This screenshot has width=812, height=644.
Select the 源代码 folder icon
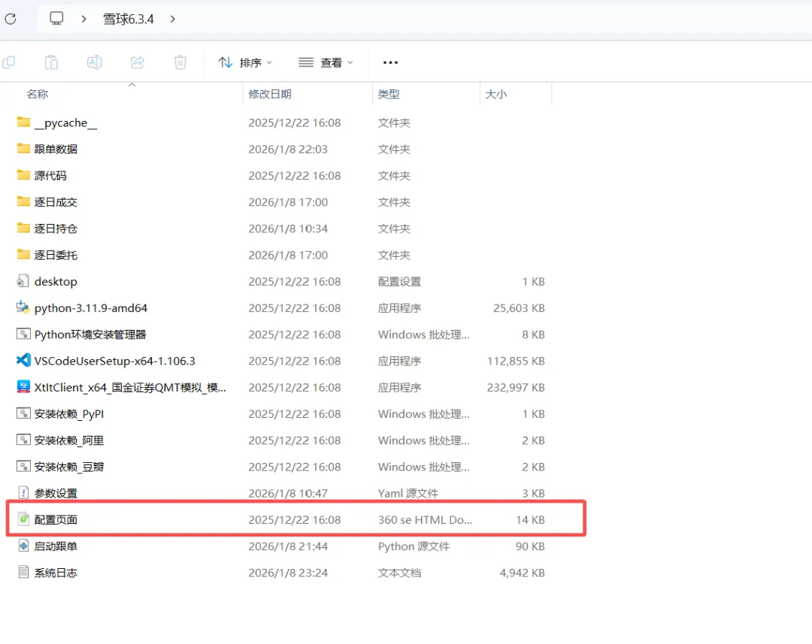point(23,175)
